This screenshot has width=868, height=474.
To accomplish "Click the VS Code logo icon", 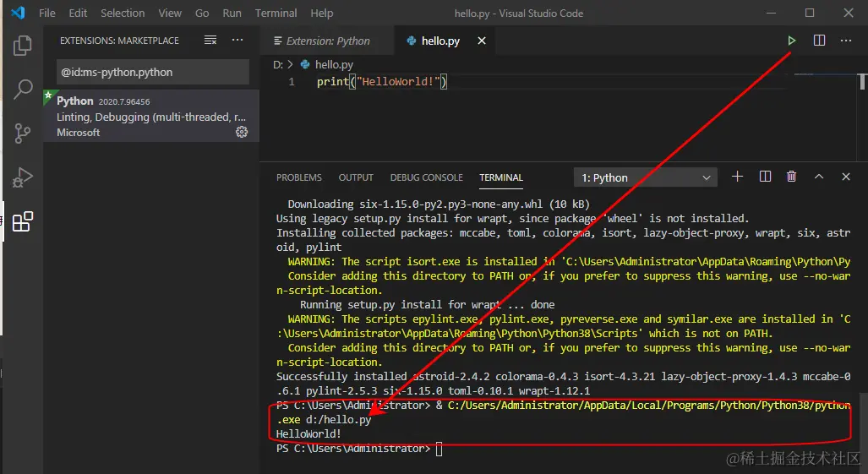I will tap(18, 13).
